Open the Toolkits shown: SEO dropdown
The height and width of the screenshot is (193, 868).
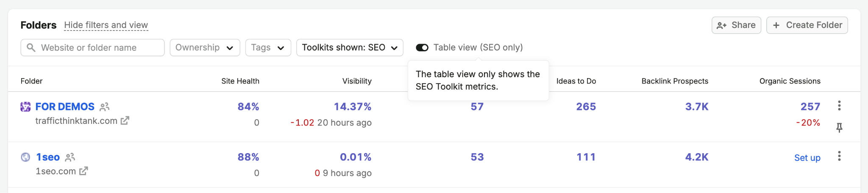pos(350,48)
